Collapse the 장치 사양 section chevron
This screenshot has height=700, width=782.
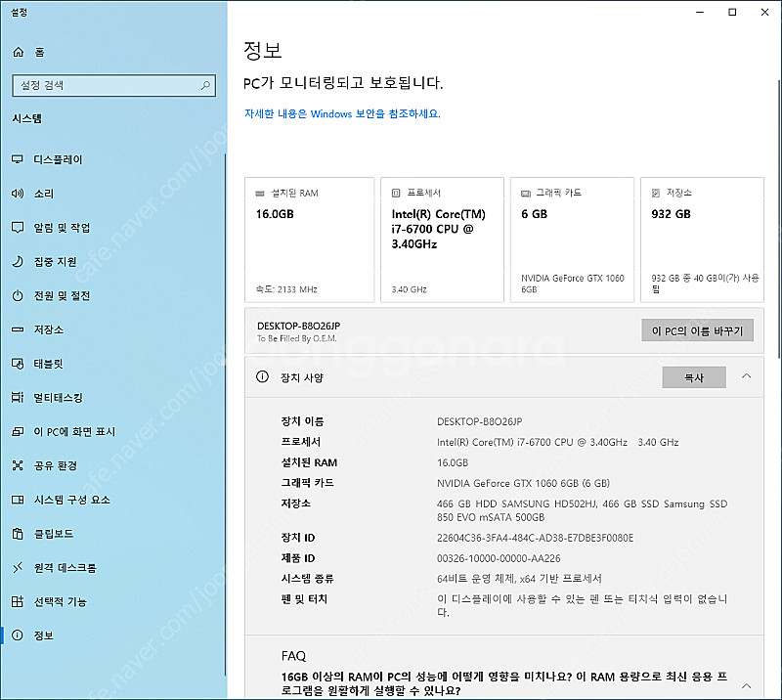pos(746,376)
